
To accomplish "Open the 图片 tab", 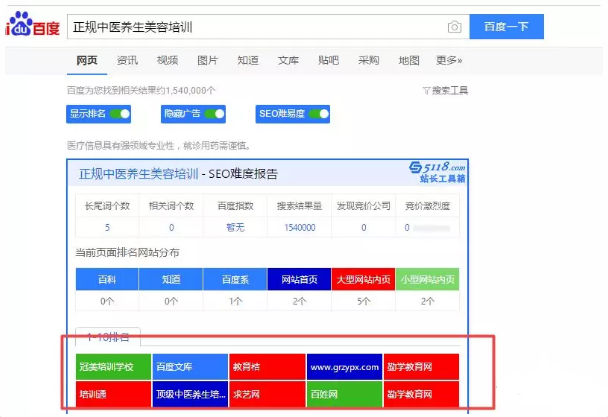I will pos(207,60).
